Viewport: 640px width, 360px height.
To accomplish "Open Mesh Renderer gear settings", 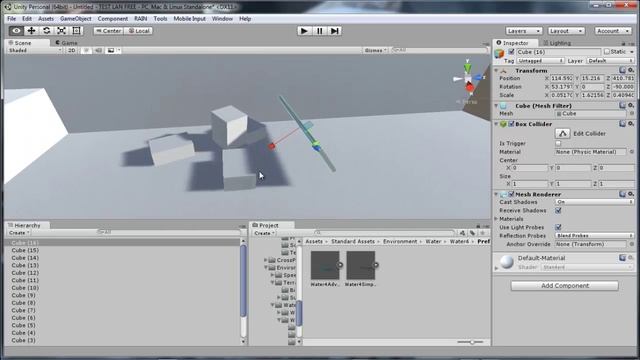I will [x=631, y=194].
